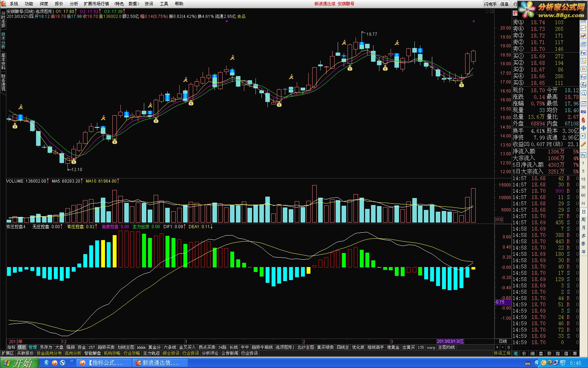The width and height of the screenshot is (588, 368).
Task: Click the magnifier search icon in right toolbar
Action: pyautogui.click(x=583, y=93)
